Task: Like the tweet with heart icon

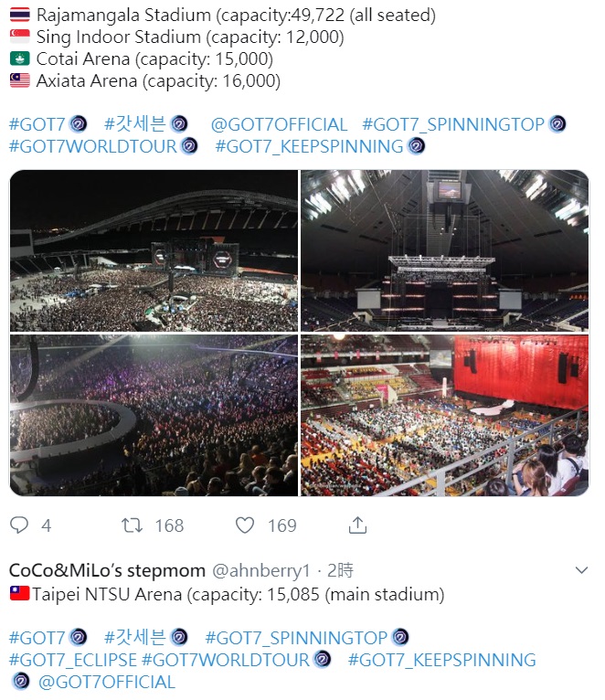Action: tap(245, 525)
